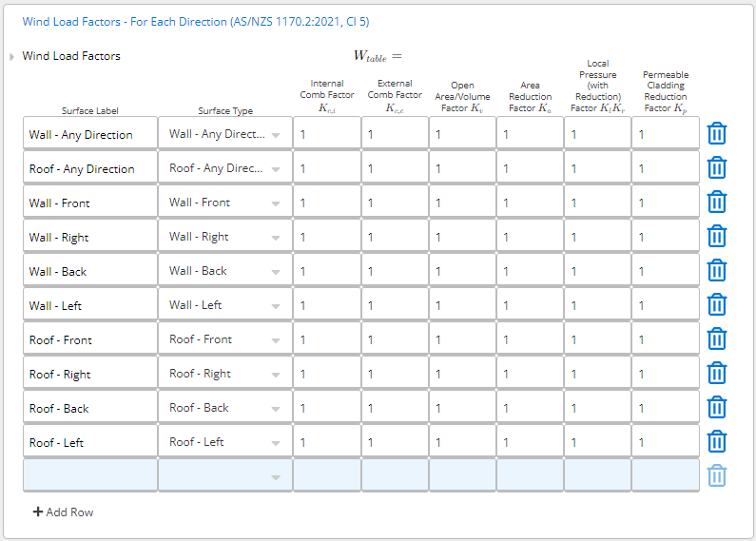756x541 pixels.
Task: Edit Surface Label field 'Wall - Any Direction'
Action: pyautogui.click(x=90, y=132)
